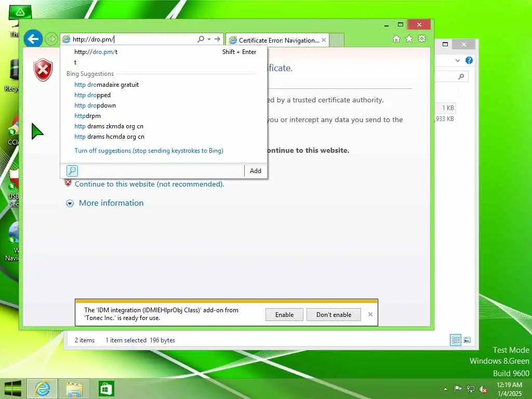
Task: Click the '1 KB' file size cell
Action: tap(448, 108)
